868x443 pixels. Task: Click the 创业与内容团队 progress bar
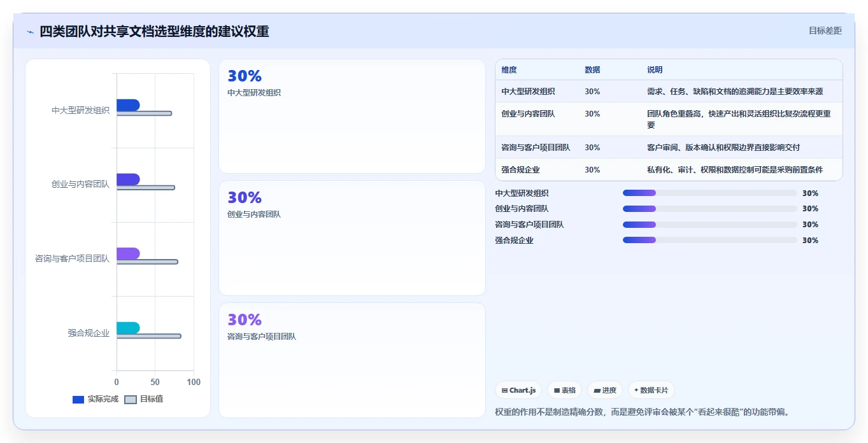tap(709, 209)
